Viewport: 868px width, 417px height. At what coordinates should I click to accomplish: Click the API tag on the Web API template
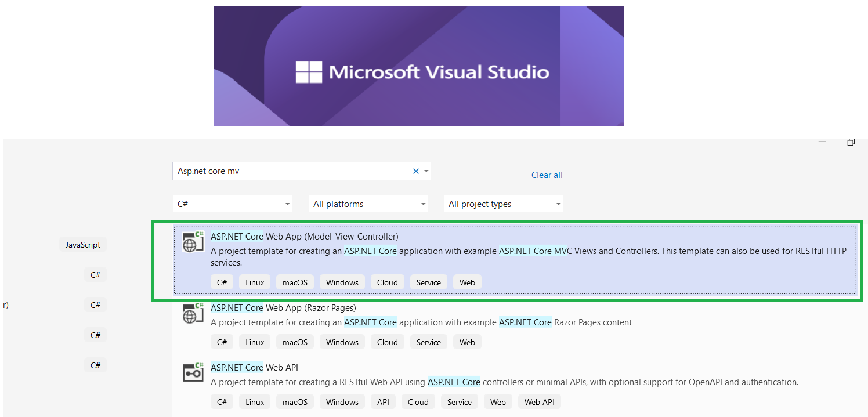pyautogui.click(x=383, y=402)
